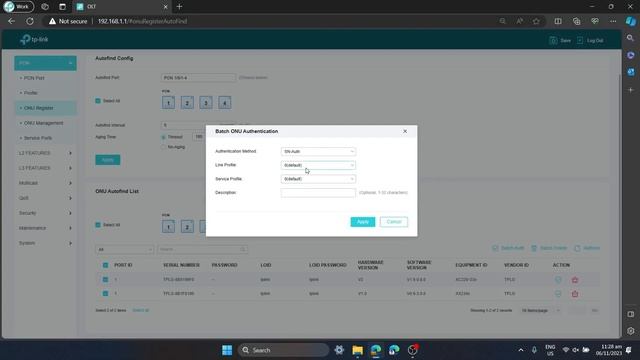Cancel the batch authentication dialog
The image size is (640, 360).
[394, 222]
